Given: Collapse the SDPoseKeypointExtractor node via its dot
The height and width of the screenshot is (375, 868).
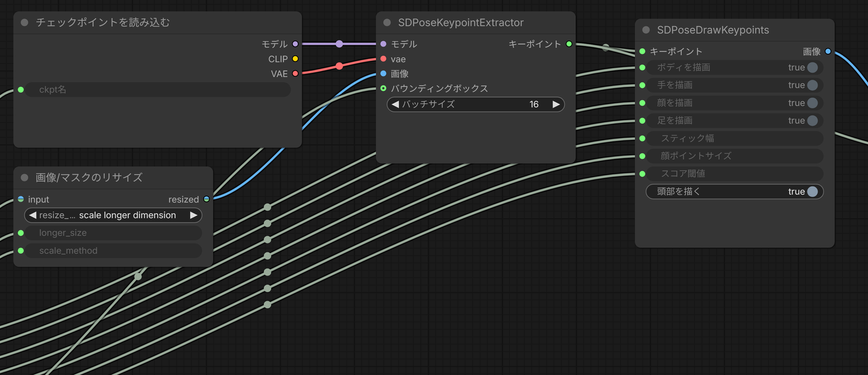Looking at the screenshot, I should [x=387, y=22].
